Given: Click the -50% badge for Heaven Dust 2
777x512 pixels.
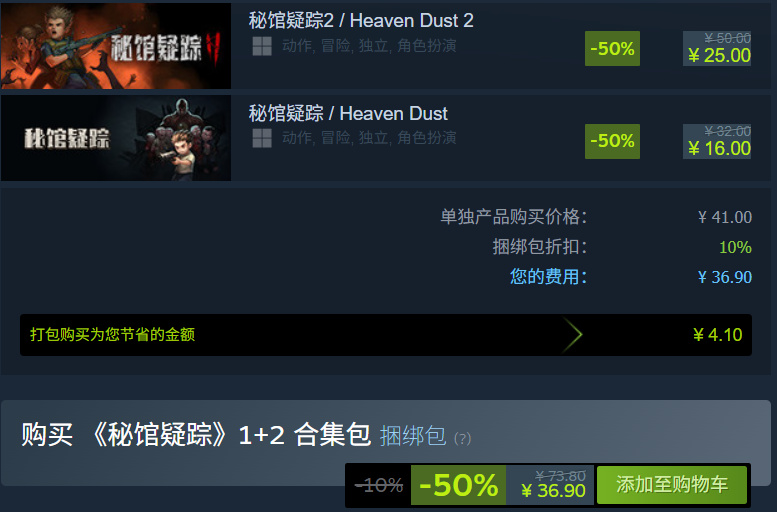Looking at the screenshot, I should pos(612,49).
